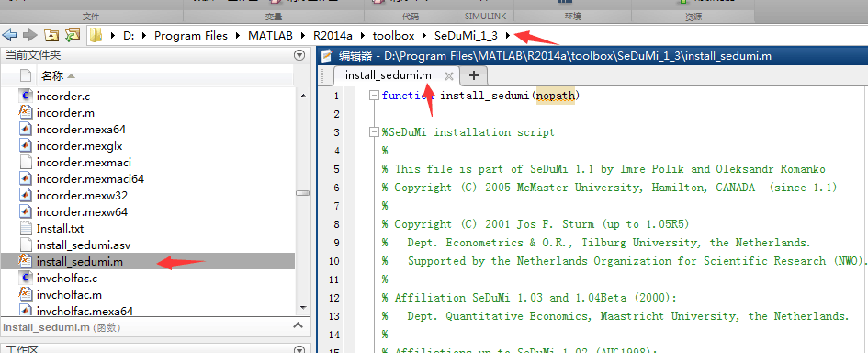Click the SeDuMi installation script comment line

[x=468, y=132]
